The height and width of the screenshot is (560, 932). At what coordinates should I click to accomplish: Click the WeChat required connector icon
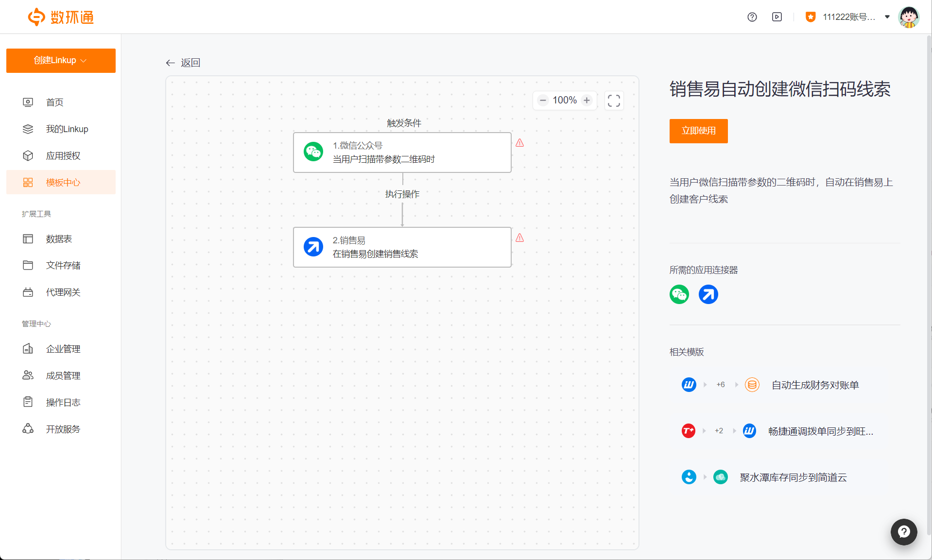(x=679, y=294)
